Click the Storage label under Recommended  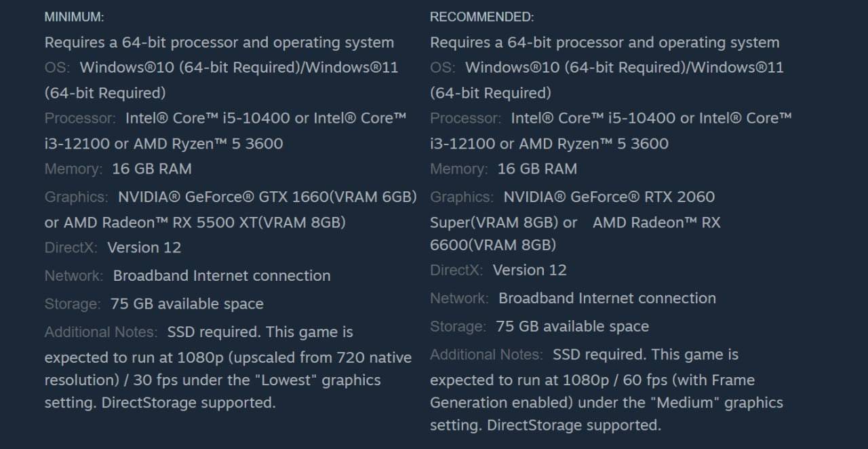point(458,326)
